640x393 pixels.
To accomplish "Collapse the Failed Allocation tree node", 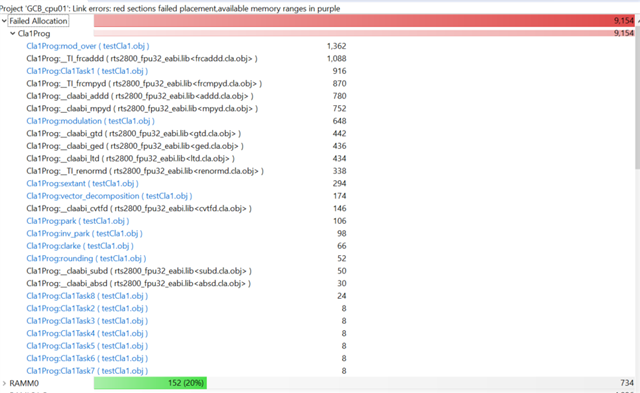I will 4,21.
